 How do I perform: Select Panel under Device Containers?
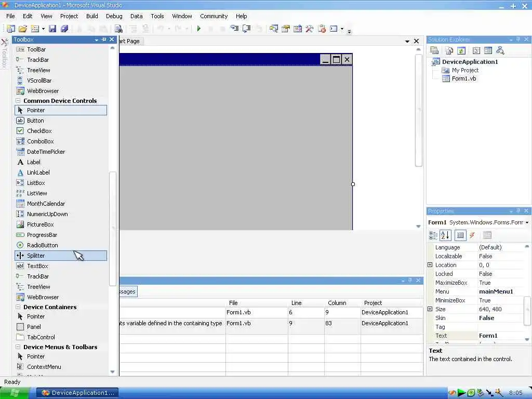click(x=61, y=327)
